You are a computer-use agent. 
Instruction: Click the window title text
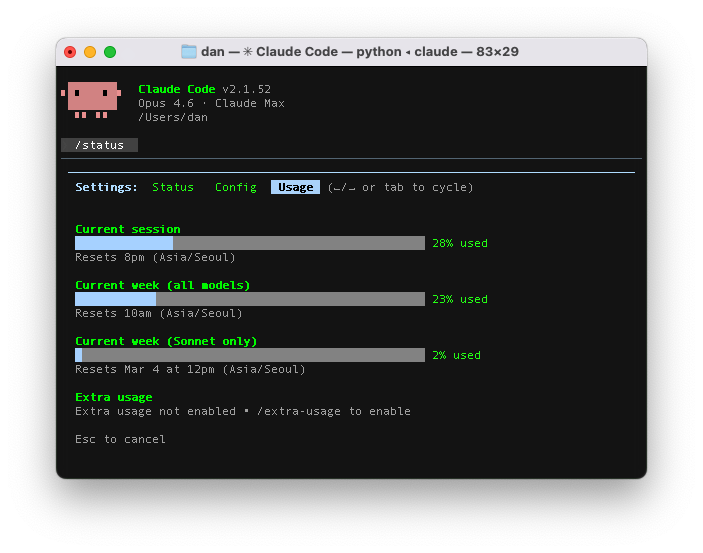pyautogui.click(x=360, y=52)
